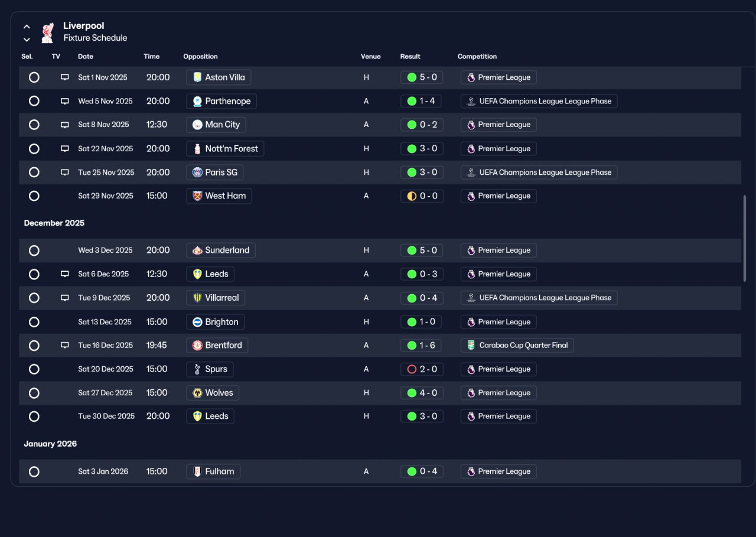The image size is (756, 537).
Task: Click the Wolves club badge icon
Action: (197, 393)
